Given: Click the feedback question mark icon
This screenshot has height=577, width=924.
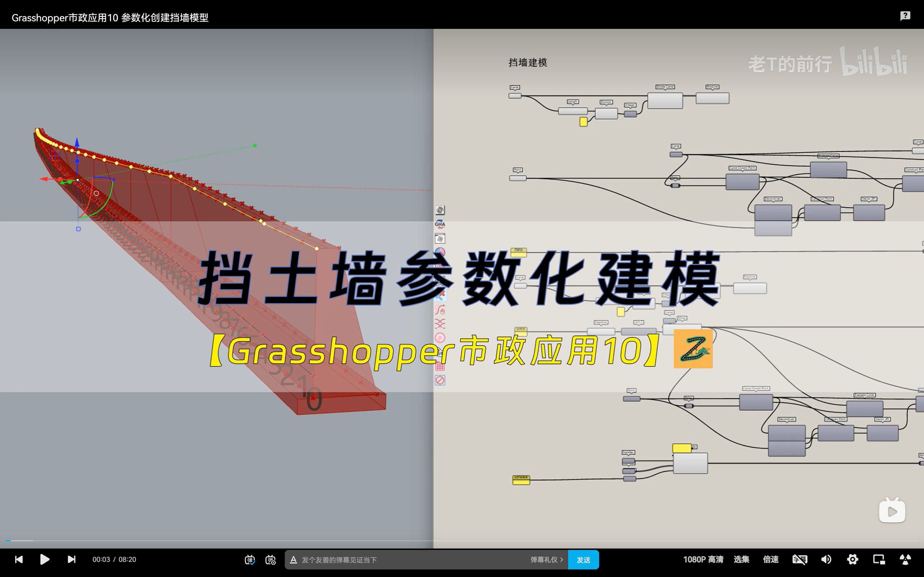Looking at the screenshot, I should point(905,16).
